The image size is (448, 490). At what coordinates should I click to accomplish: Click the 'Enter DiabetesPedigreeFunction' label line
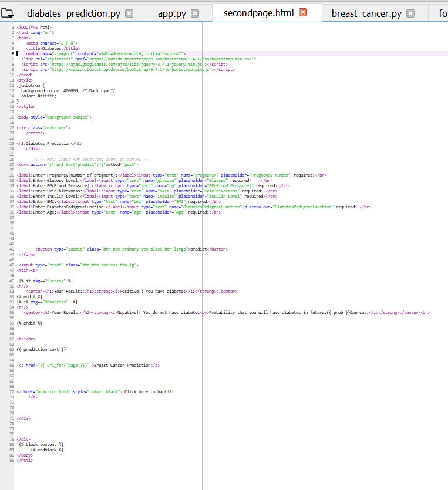[x=194, y=207]
